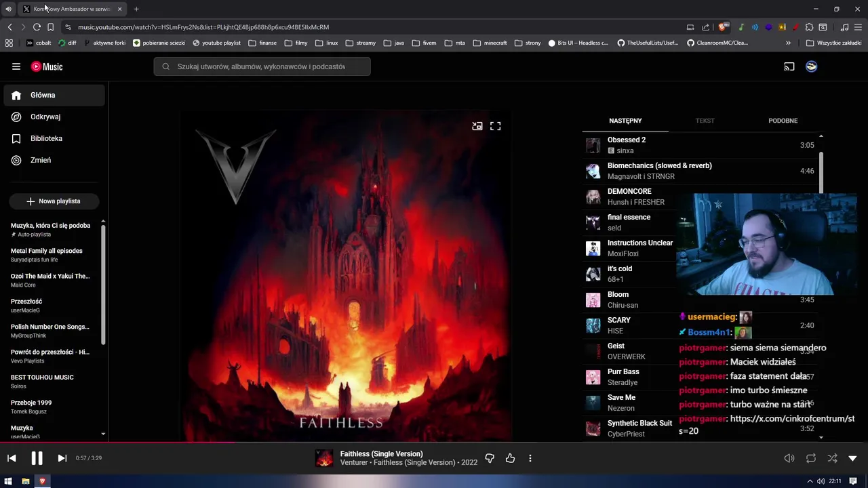Select Purr Bass by Steradlye
Screen dimensions: 868x488
[700, 377]
